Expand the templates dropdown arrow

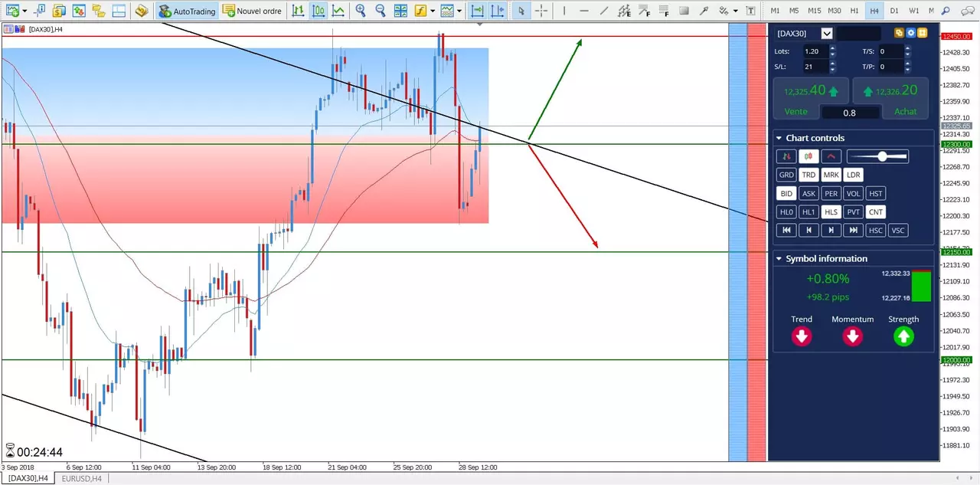click(x=459, y=11)
